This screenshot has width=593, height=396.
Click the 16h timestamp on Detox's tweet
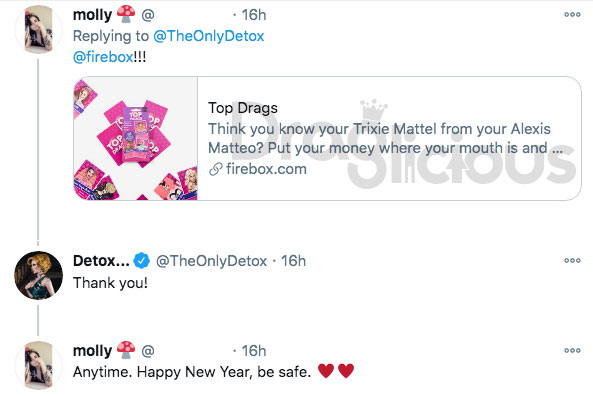(x=293, y=261)
